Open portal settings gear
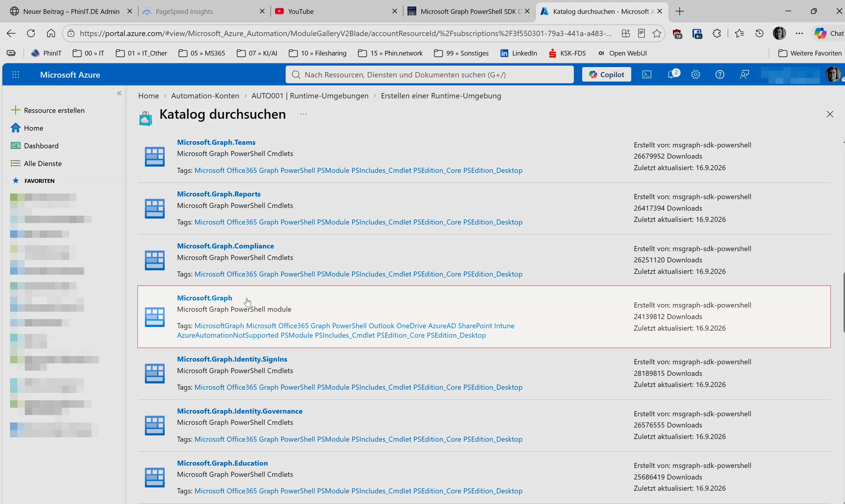845x504 pixels. point(695,74)
